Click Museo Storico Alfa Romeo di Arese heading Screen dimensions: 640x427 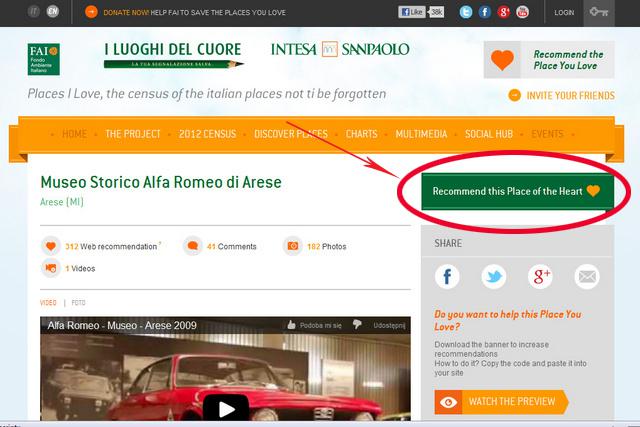[x=161, y=182]
